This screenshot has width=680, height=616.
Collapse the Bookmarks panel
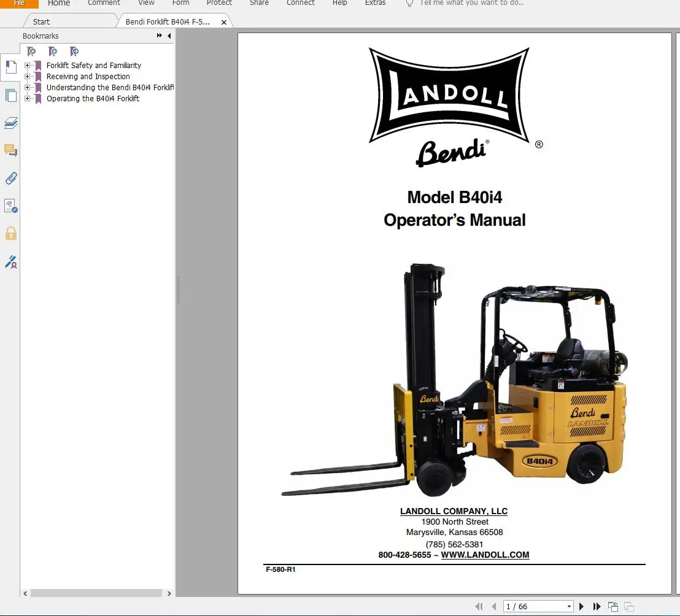[x=169, y=36]
